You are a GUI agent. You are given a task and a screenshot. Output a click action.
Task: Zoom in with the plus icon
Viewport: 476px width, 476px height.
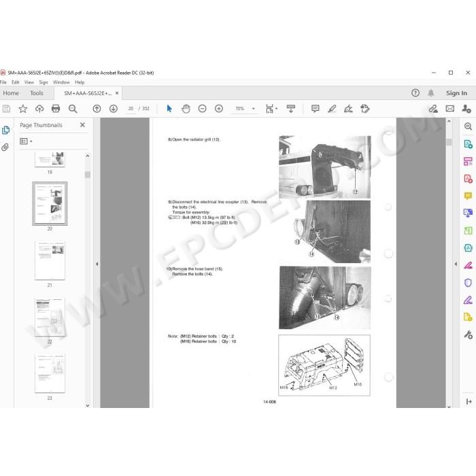pos(219,109)
